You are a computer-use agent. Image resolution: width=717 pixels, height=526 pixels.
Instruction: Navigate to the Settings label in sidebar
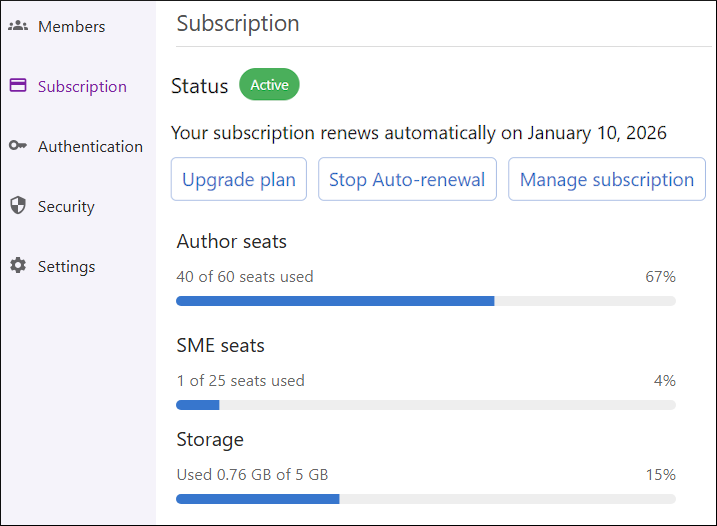[66, 266]
